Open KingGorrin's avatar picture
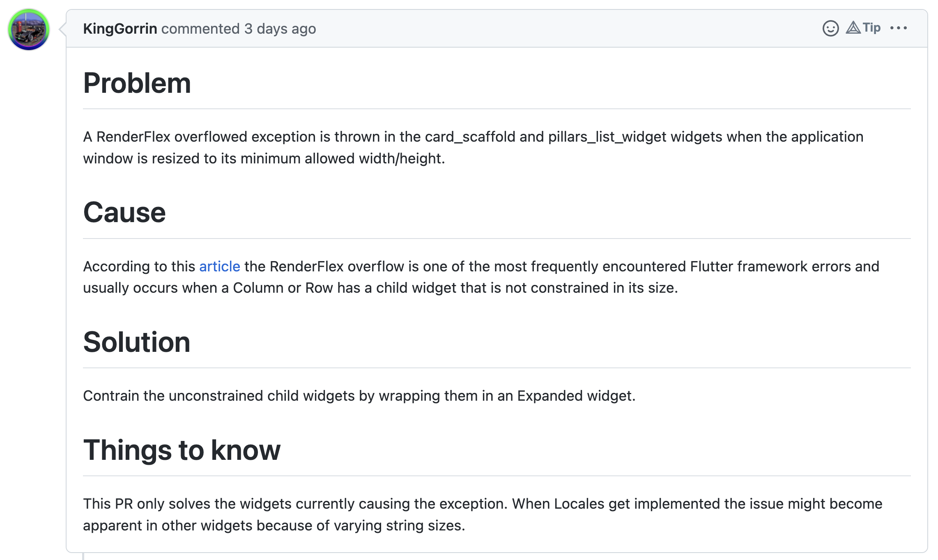 click(29, 30)
